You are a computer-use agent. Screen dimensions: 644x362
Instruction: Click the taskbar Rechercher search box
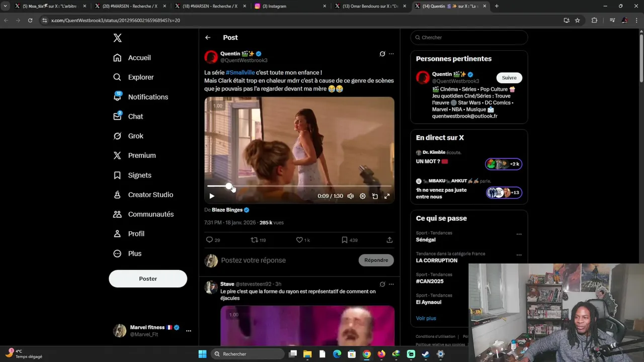247,354
